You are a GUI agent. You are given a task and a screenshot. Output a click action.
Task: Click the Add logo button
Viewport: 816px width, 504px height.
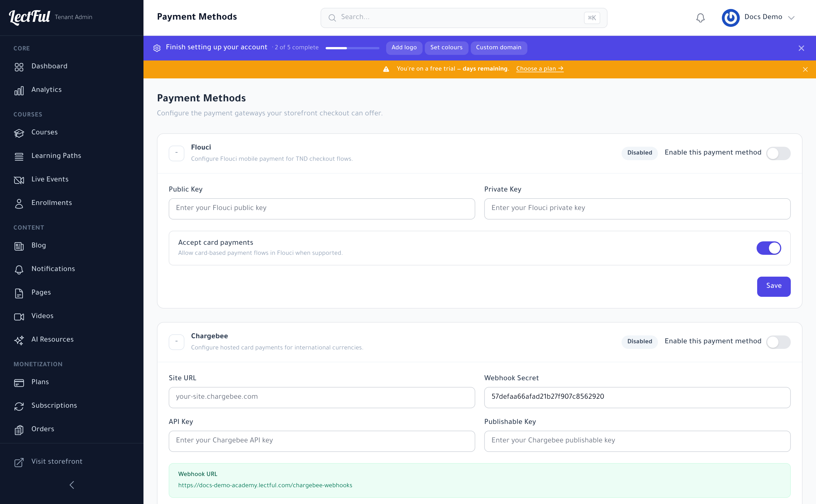coord(404,48)
